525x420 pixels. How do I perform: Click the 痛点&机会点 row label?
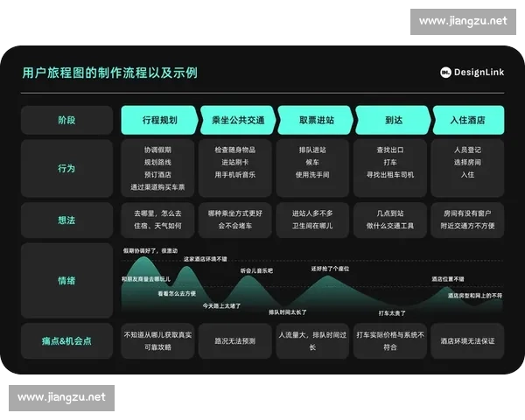click(x=66, y=341)
